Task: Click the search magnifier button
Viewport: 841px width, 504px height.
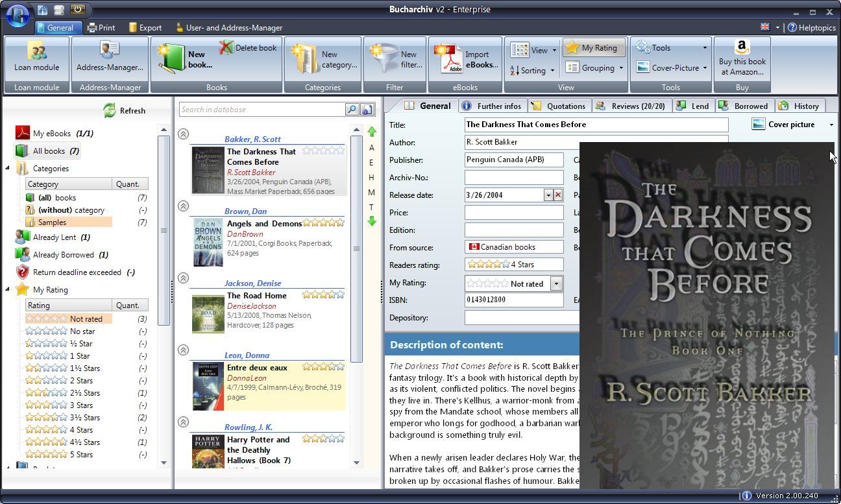Action: (352, 110)
